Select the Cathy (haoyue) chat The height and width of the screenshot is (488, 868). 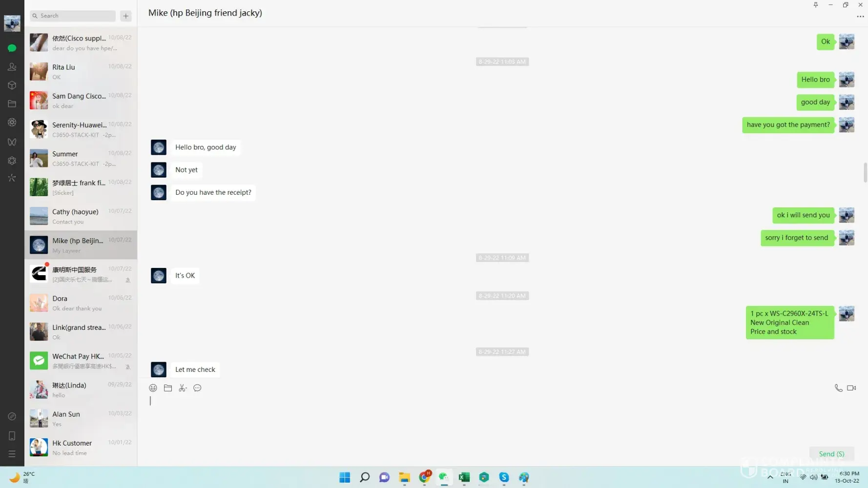point(81,216)
